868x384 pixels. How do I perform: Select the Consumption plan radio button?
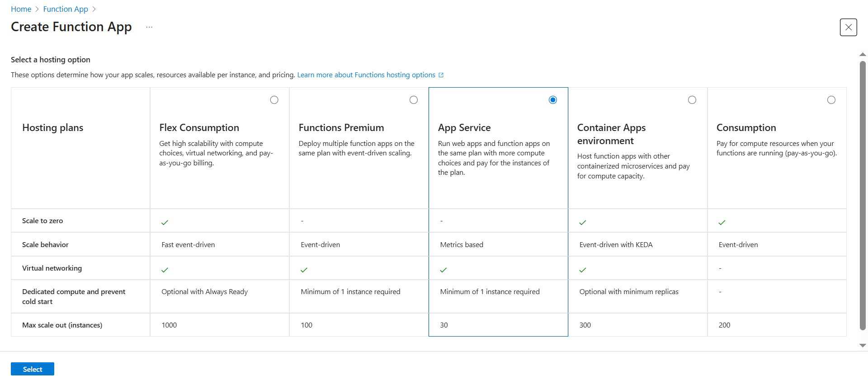tap(831, 100)
